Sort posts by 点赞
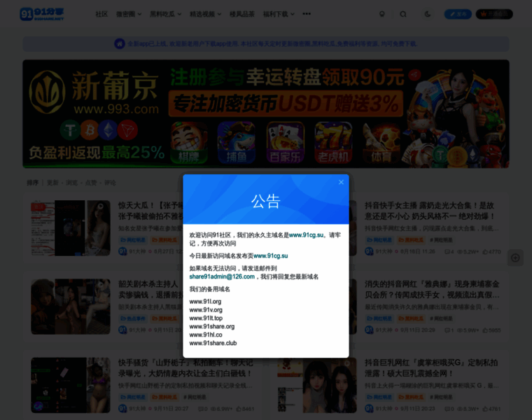Image resolution: width=532 pixels, height=420 pixels. coord(91,183)
